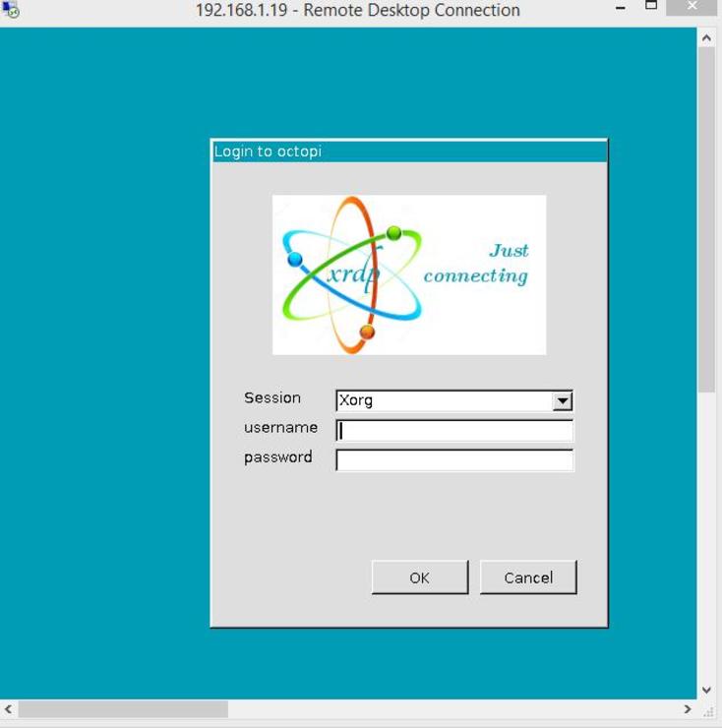
Task: Click the Remote Desktop Connection title bar icon
Action: pyautogui.click(x=11, y=10)
